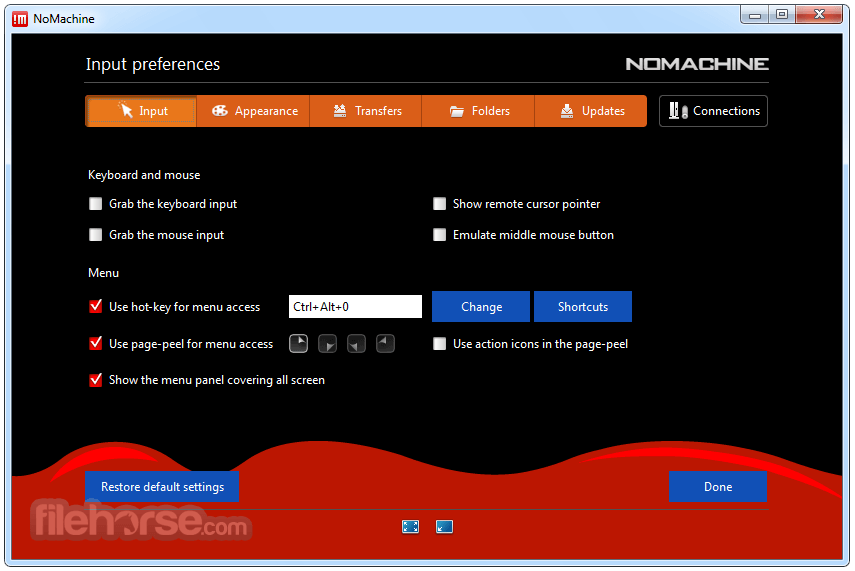Click the Done button
This screenshot has width=855, height=571.
coord(718,486)
